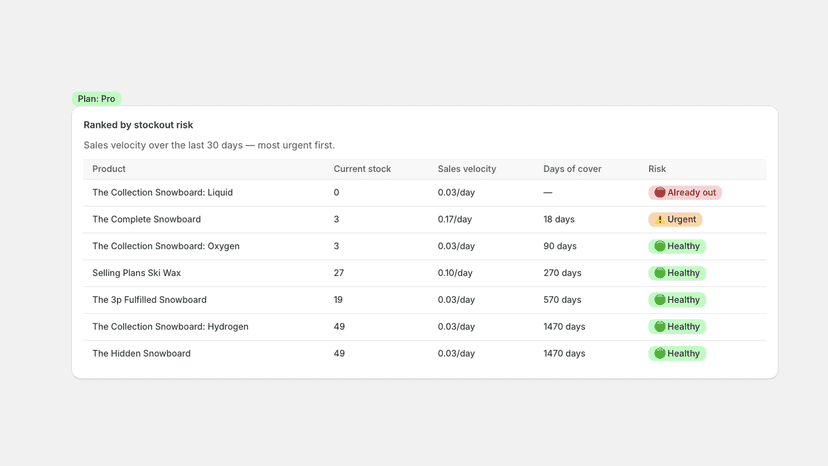Open The Collection Snowboard: Liquid product
828x466 pixels.
pyautogui.click(x=163, y=192)
